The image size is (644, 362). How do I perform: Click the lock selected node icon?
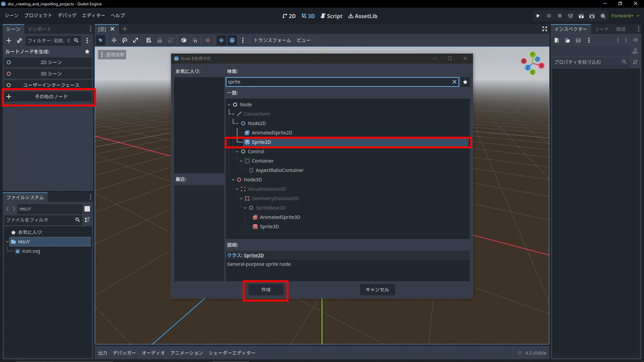pyautogui.click(x=159, y=40)
